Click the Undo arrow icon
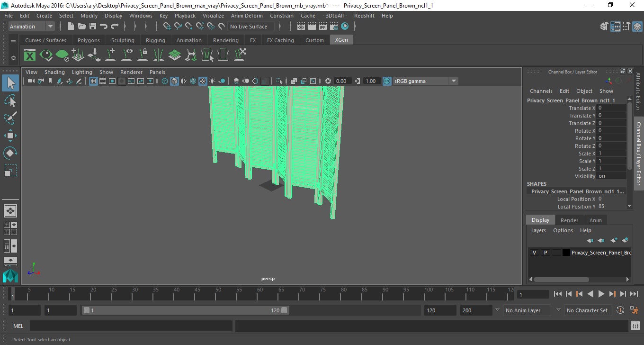Viewport: 644px width, 345px height. point(104,27)
